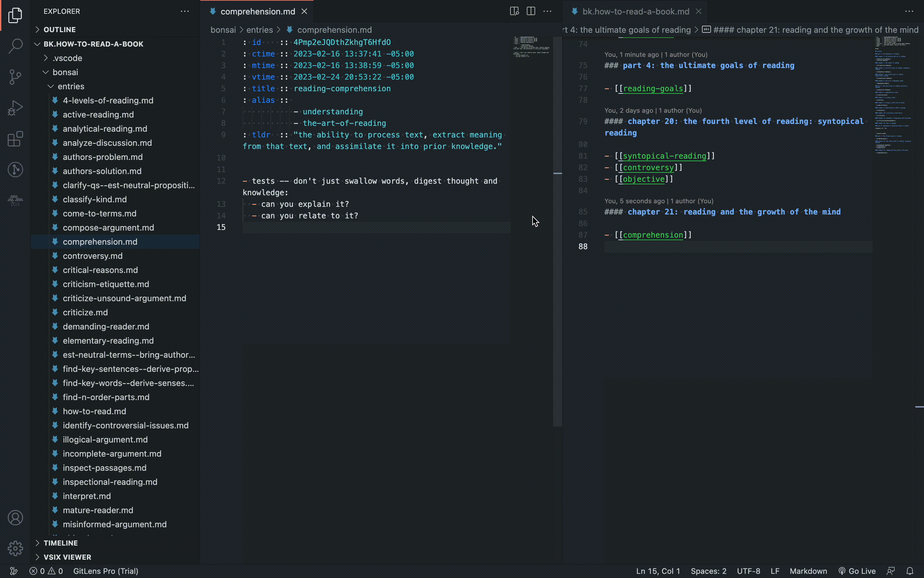Place cursor on line 88 of right editor
Viewport: 924px width, 578px height.
[x=738, y=247]
